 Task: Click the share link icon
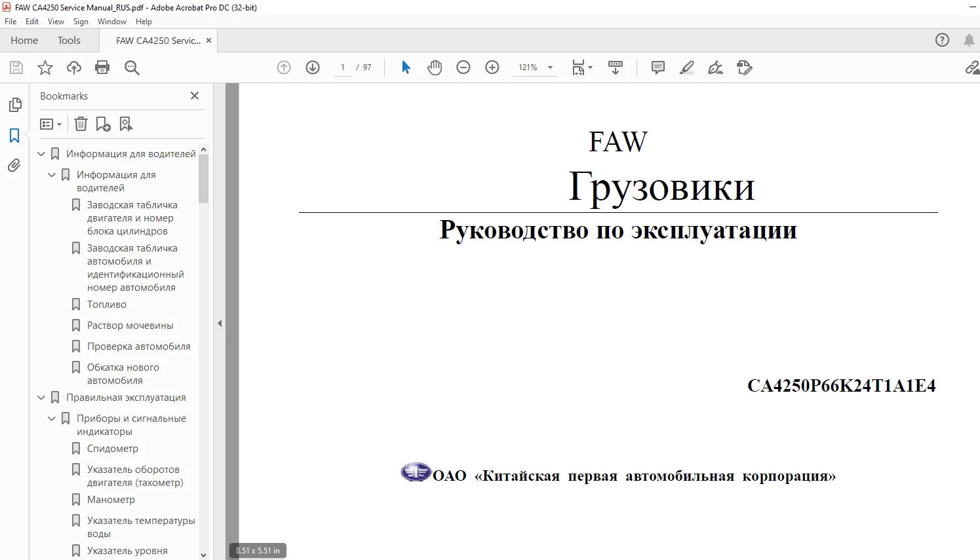[x=972, y=67]
